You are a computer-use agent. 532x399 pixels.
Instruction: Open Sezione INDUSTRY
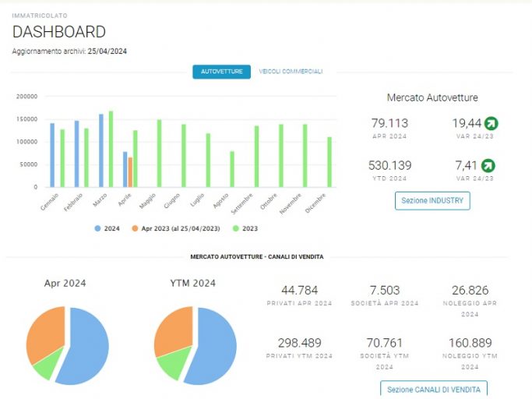click(x=432, y=201)
